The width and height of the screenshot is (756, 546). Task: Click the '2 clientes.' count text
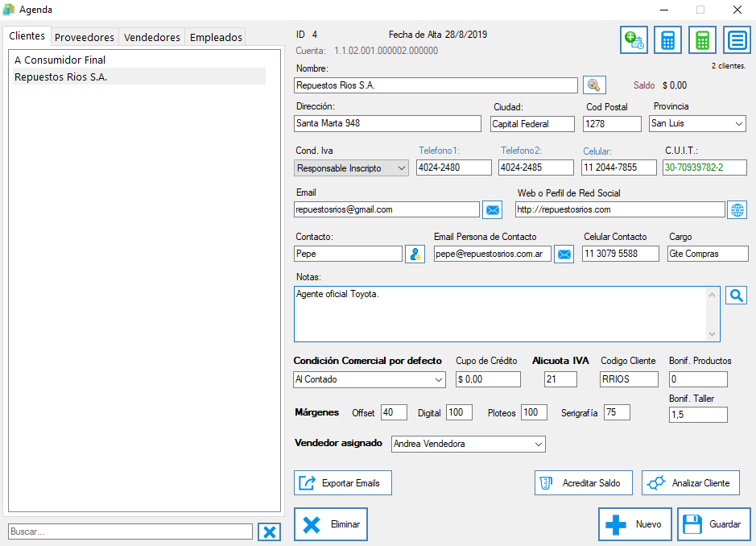click(x=729, y=65)
